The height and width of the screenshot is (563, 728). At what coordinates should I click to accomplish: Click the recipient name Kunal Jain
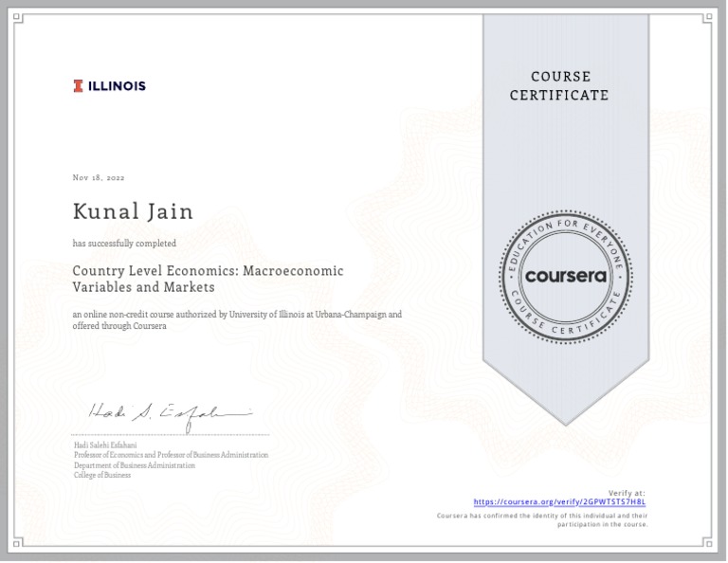(133, 211)
